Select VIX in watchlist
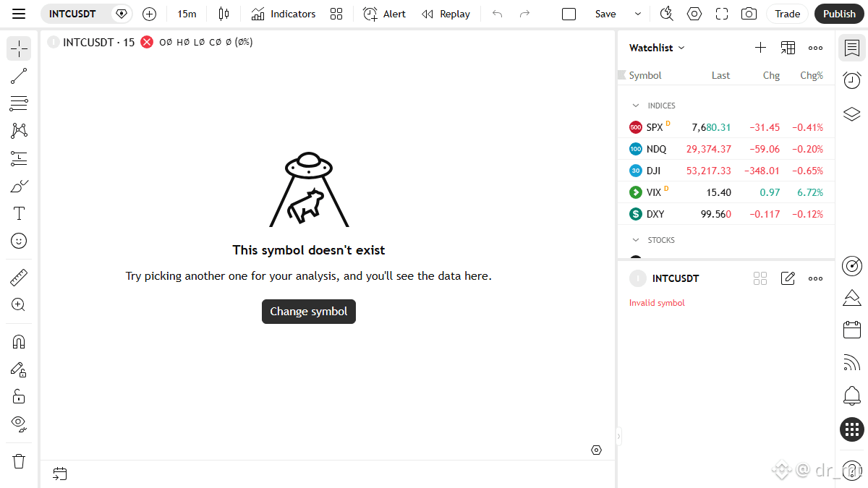868x488 pixels. pos(726,192)
